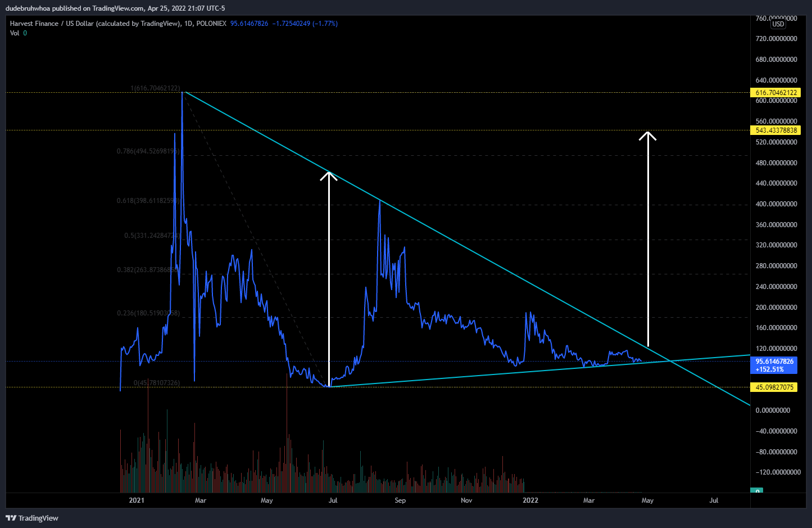
Task: Click the 2021 label on the time axis
Action: pyautogui.click(x=137, y=500)
